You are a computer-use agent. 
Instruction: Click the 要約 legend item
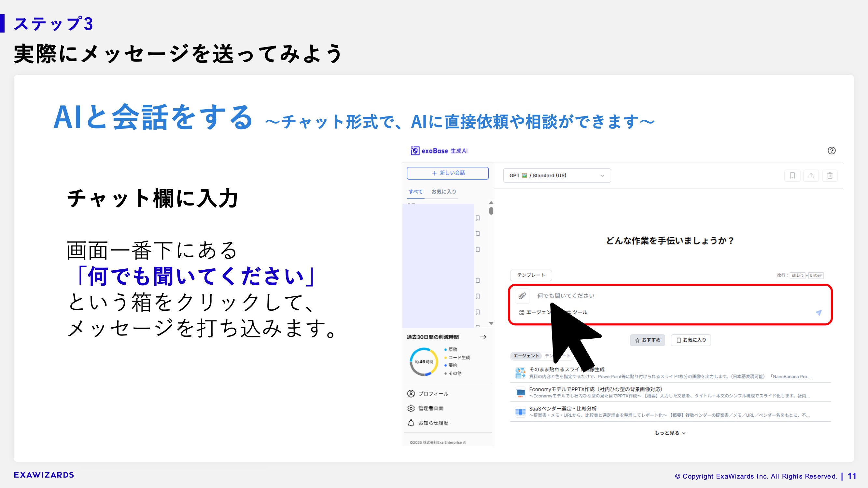coord(451,365)
